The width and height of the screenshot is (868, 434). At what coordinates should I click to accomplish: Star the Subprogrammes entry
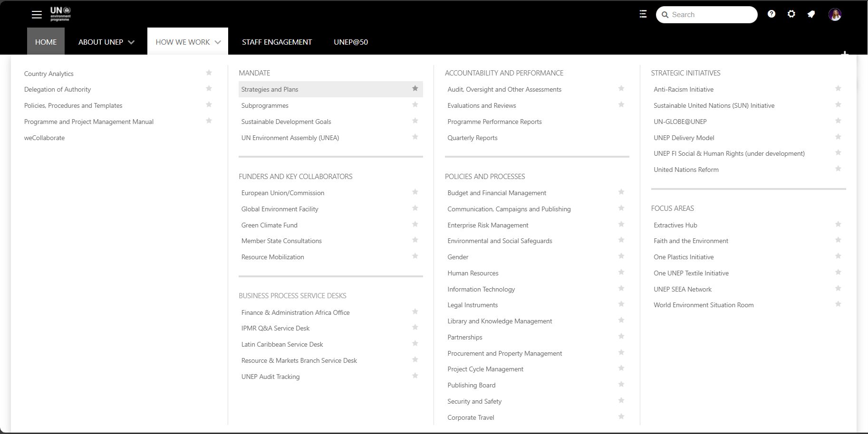click(415, 105)
